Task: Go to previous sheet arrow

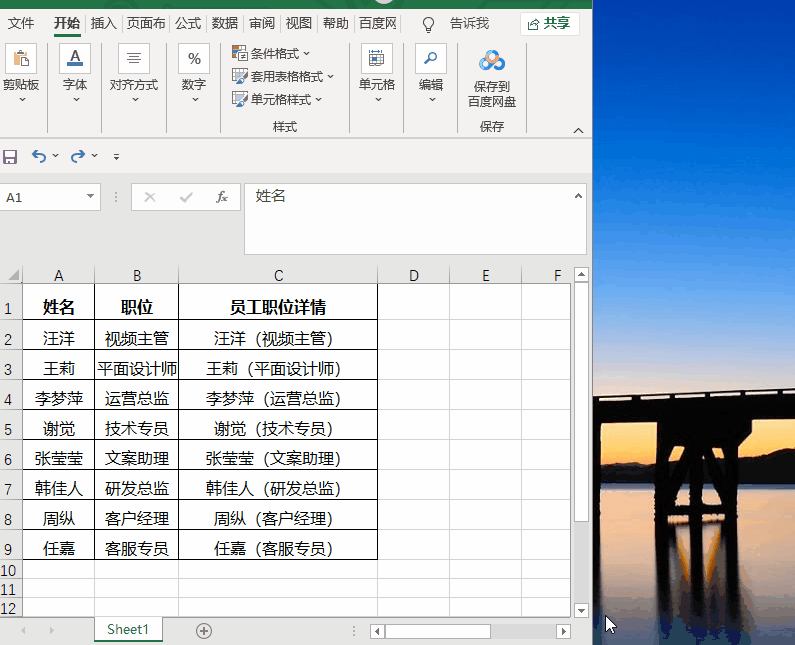Action: point(23,631)
